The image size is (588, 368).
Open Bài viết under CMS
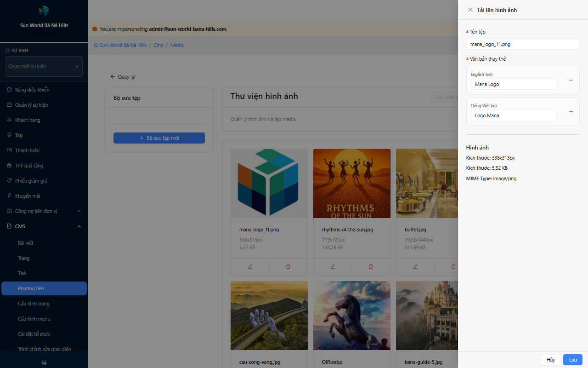(44, 243)
